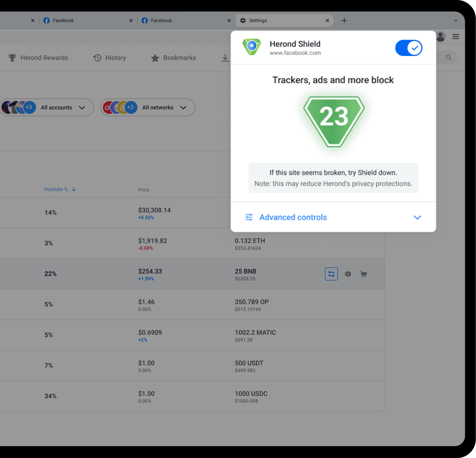Click the Price column header
476x458 pixels.
(x=144, y=190)
